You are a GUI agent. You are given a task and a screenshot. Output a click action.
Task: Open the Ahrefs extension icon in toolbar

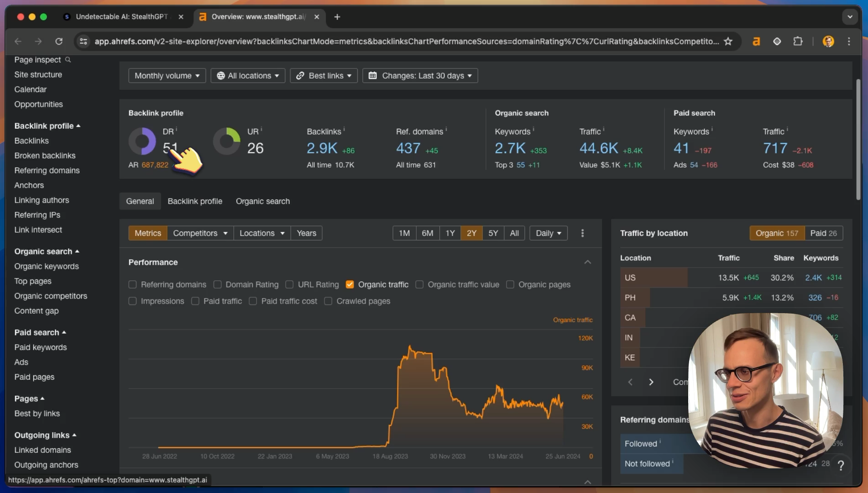[x=756, y=42]
